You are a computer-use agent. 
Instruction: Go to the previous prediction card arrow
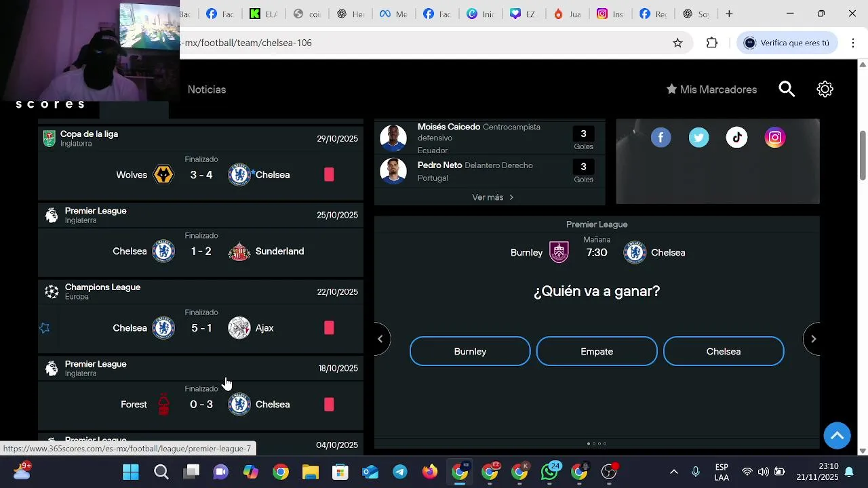[382, 339]
